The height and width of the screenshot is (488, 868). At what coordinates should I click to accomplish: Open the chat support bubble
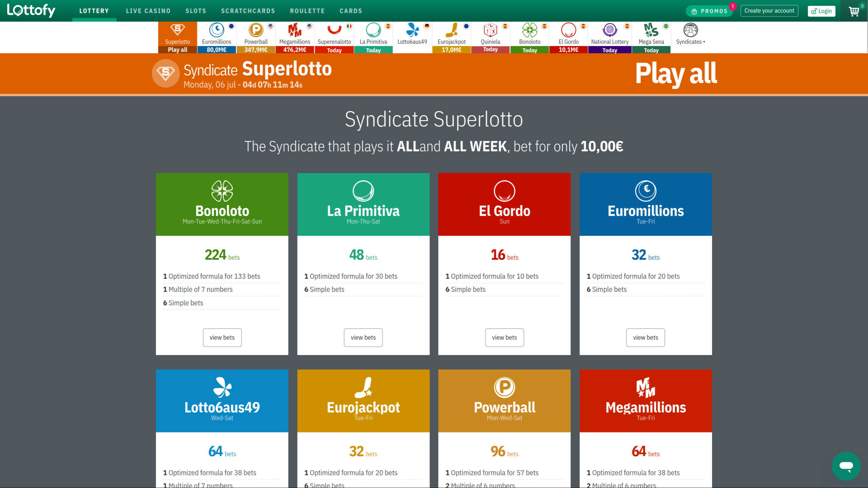point(846,466)
